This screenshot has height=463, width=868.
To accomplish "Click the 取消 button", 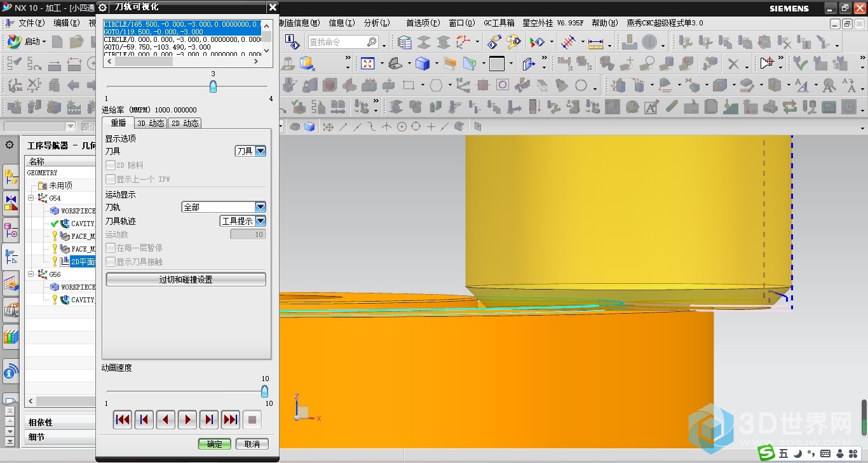I will 252,444.
